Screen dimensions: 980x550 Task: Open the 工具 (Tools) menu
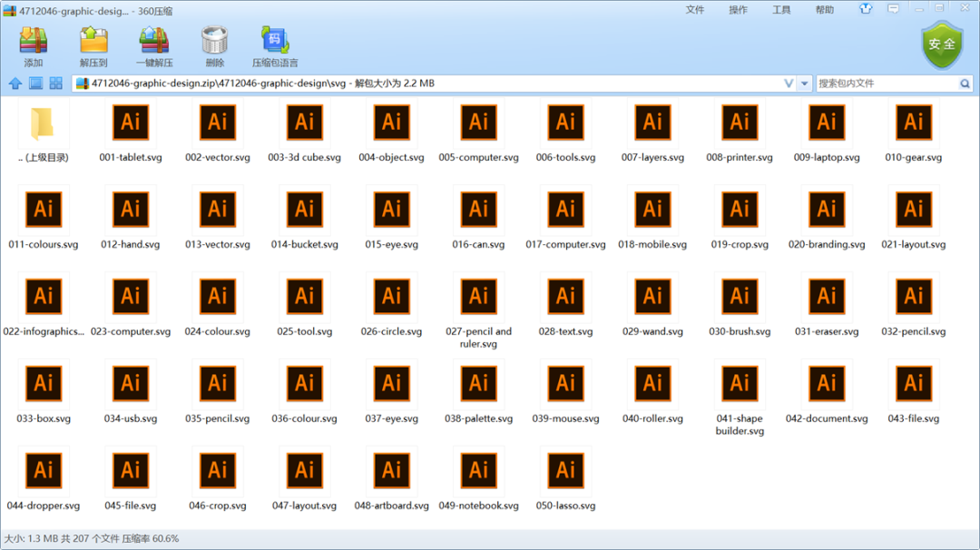click(781, 9)
